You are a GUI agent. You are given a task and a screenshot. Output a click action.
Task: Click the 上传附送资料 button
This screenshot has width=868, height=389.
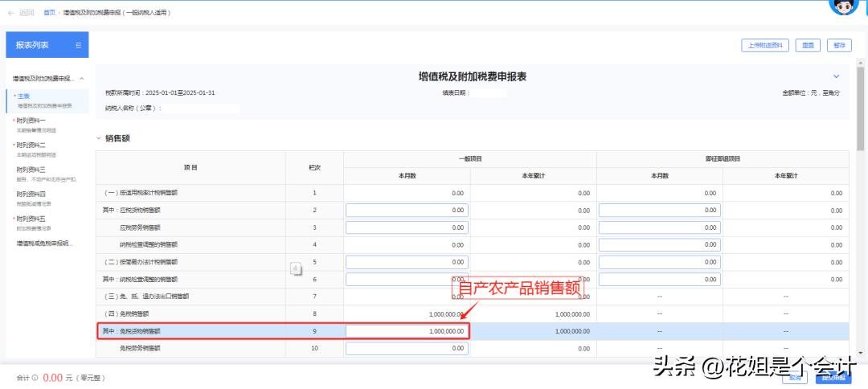click(765, 45)
